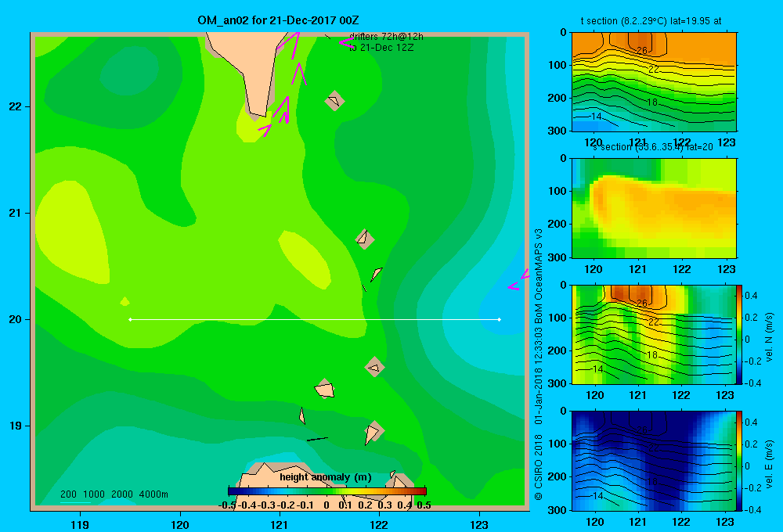Image resolution: width=783 pixels, height=532 pixels.
Task: Open the northward velocity section plot
Action: 654,334
